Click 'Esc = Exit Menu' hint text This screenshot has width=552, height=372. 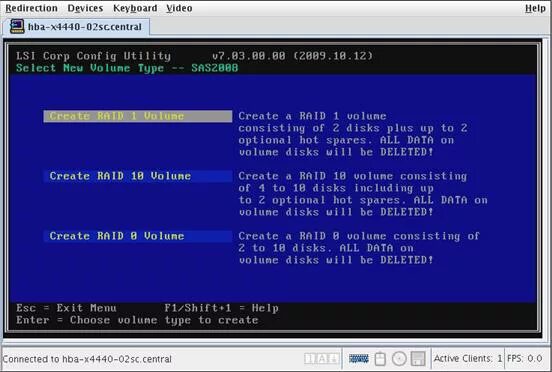[x=66, y=308]
